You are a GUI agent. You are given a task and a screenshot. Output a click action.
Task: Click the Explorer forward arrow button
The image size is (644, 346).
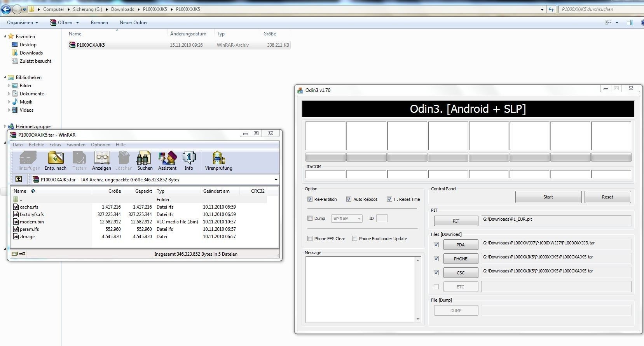17,9
